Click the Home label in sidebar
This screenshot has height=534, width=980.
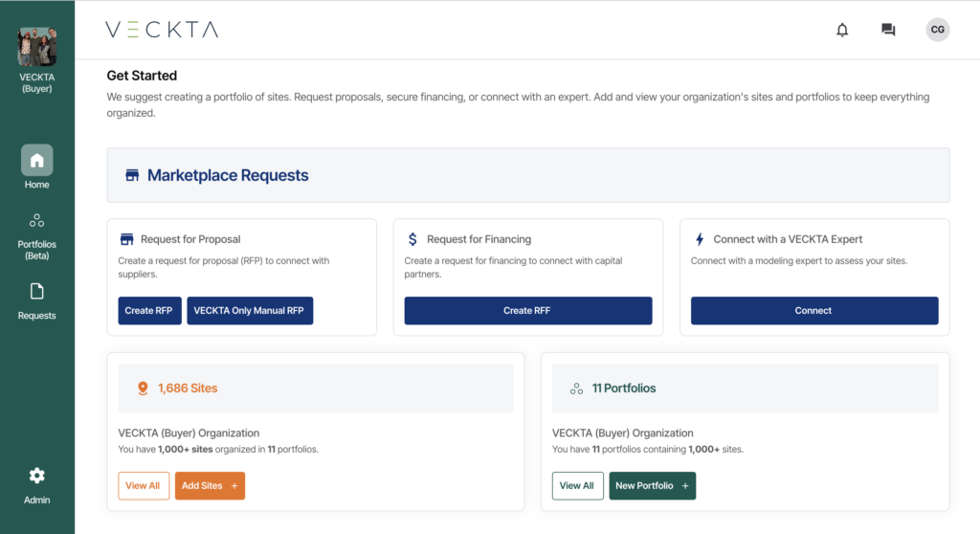point(37,185)
